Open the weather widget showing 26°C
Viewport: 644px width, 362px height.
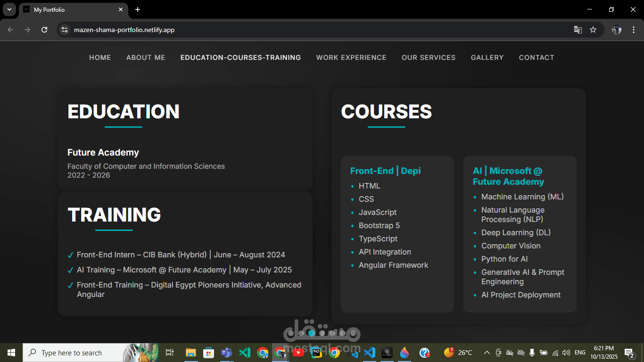[458, 353]
